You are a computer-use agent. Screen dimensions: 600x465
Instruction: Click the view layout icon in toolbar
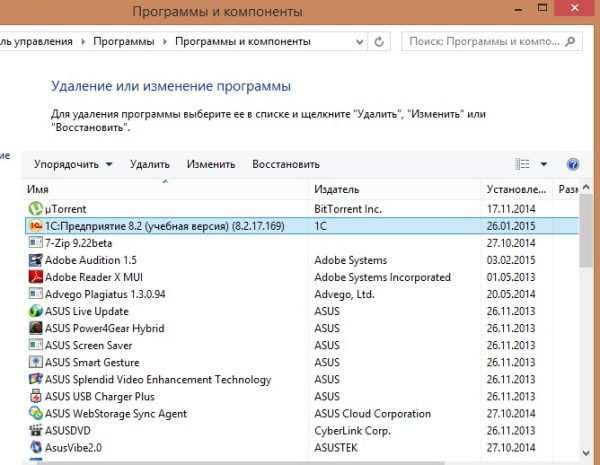[522, 164]
